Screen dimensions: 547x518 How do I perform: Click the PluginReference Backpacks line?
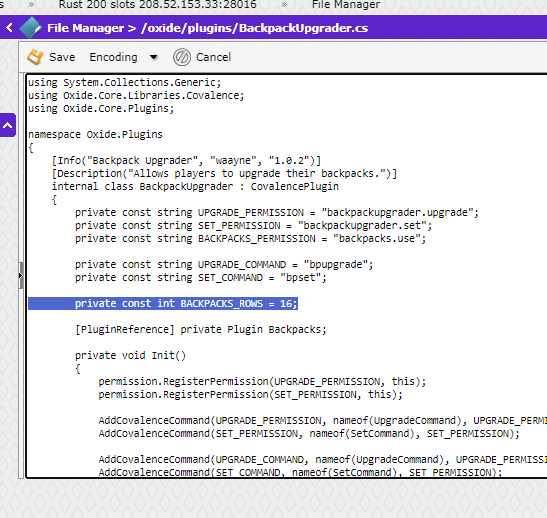pyautogui.click(x=201, y=329)
